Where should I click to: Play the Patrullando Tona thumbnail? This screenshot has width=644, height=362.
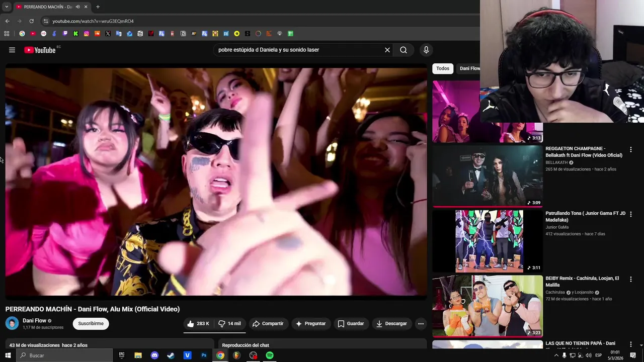coord(488,241)
